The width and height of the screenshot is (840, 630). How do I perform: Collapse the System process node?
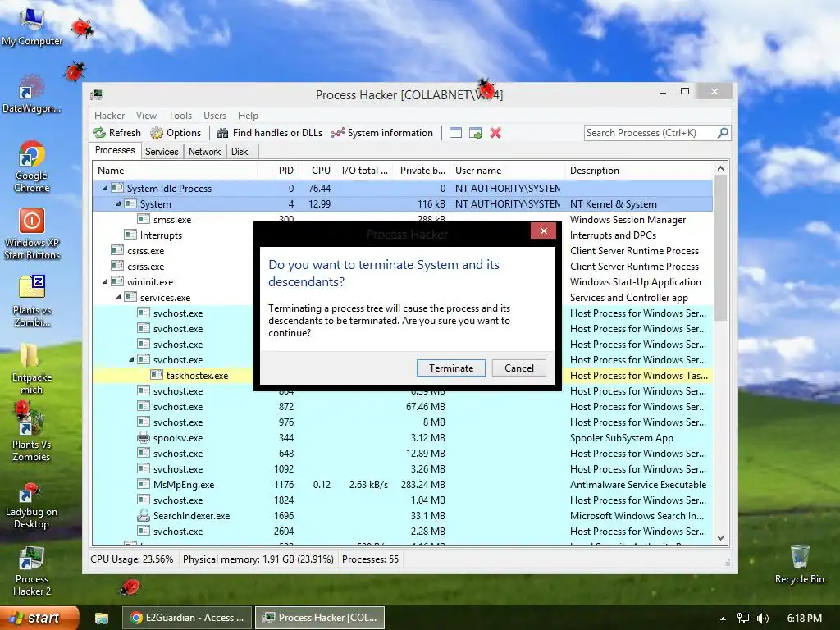click(118, 203)
